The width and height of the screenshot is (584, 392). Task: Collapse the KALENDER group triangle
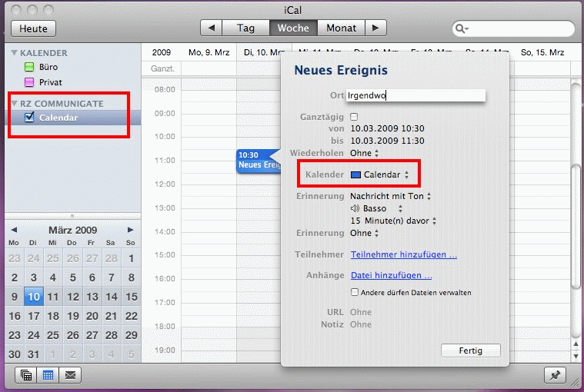(x=14, y=53)
